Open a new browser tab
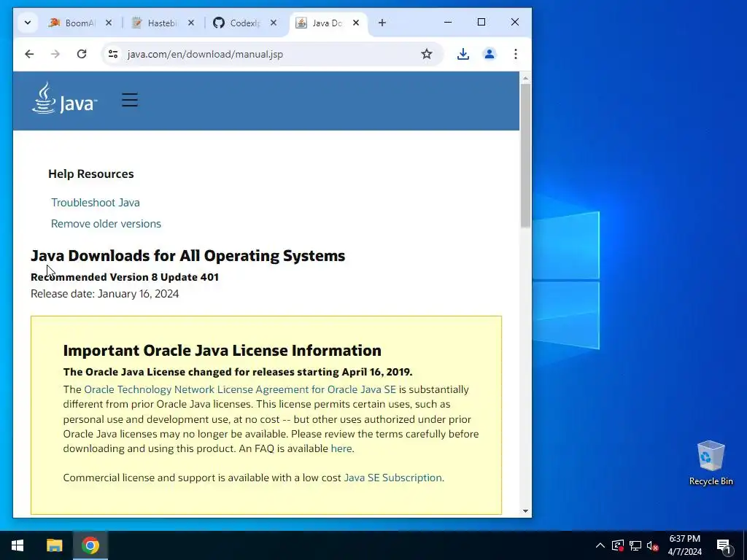The width and height of the screenshot is (747, 560). [x=382, y=23]
